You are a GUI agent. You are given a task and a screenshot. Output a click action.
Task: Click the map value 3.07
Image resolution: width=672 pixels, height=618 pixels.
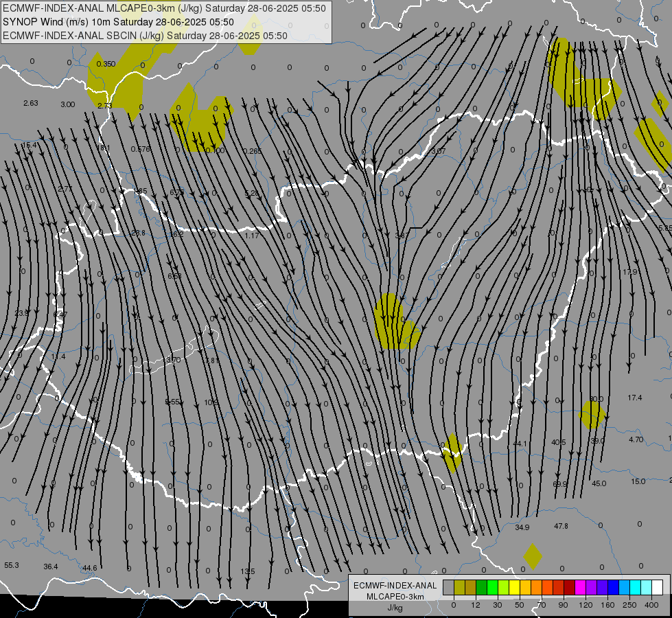coord(439,151)
